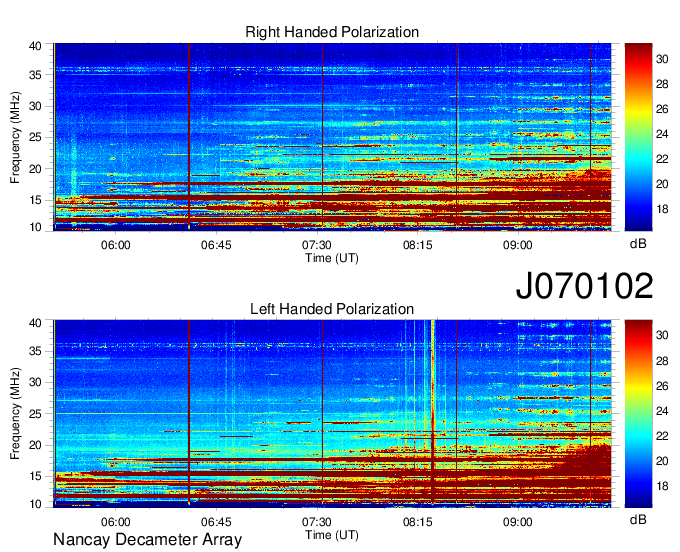Click the Right Handed plot's dB color bar
680x552 pixels.
click(638, 137)
